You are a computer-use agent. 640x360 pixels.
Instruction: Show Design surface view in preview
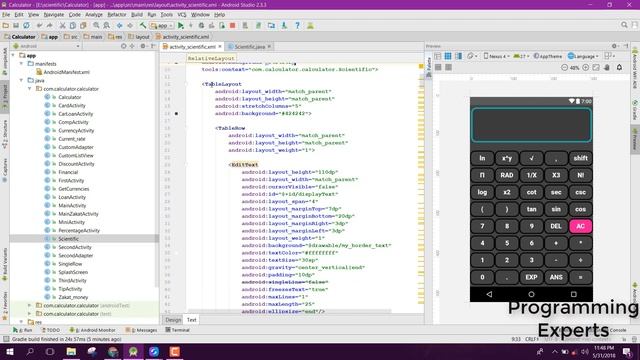[438, 56]
